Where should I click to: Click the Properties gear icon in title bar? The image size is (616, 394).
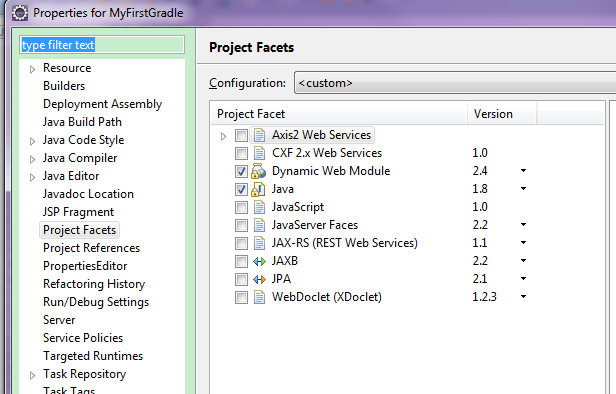click(20, 13)
